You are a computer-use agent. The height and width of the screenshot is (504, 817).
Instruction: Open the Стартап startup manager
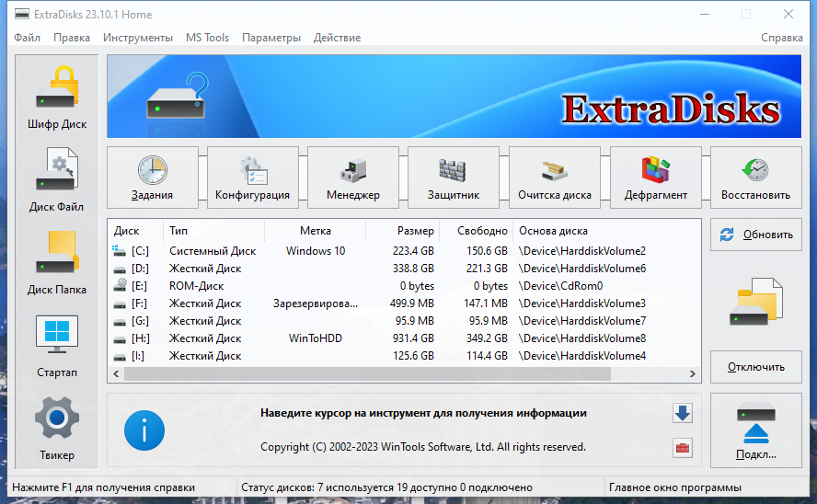coord(57,346)
